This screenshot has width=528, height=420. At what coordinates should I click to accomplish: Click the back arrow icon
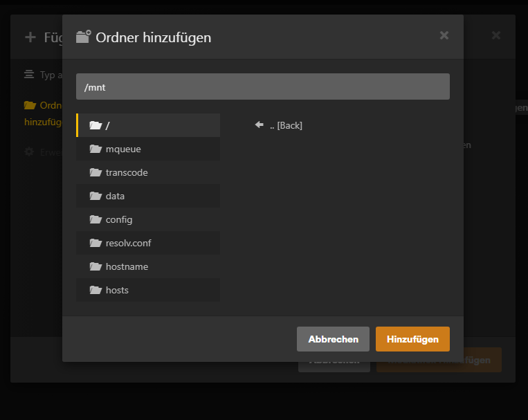(x=260, y=125)
